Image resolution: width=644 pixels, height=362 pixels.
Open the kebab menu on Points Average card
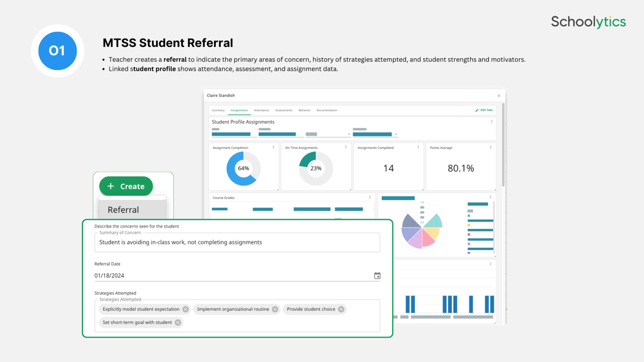pos(491,147)
